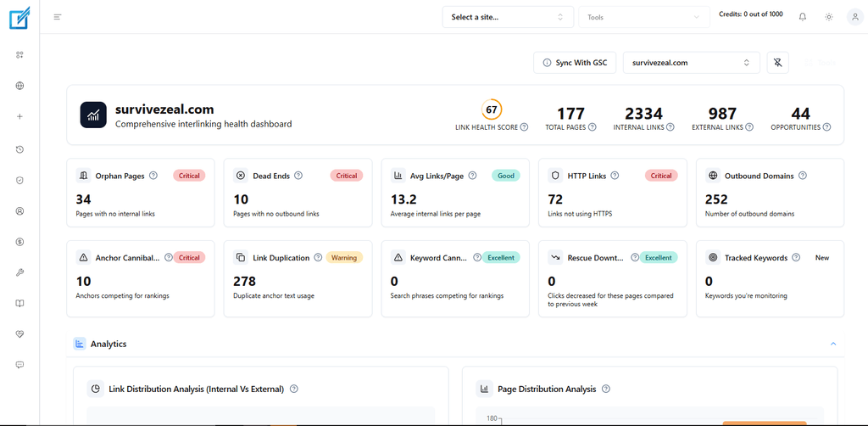This screenshot has width=868, height=426.
Task: Open the 'Select a site...' dropdown
Action: point(508,17)
